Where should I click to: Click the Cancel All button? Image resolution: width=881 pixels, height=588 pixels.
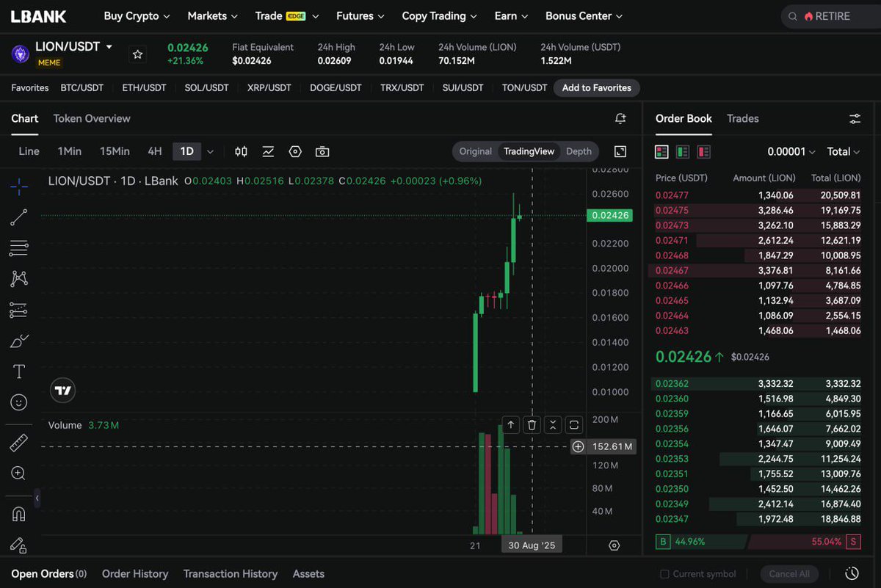point(789,574)
